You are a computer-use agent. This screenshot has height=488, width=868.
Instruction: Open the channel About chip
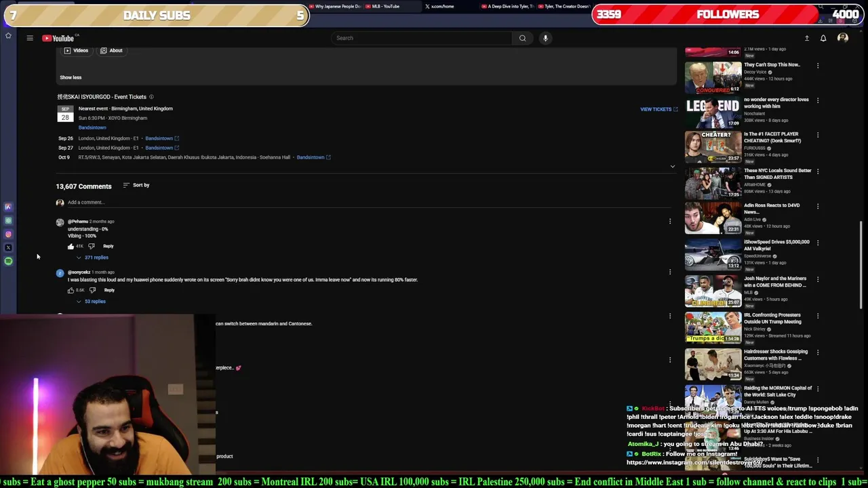point(111,50)
